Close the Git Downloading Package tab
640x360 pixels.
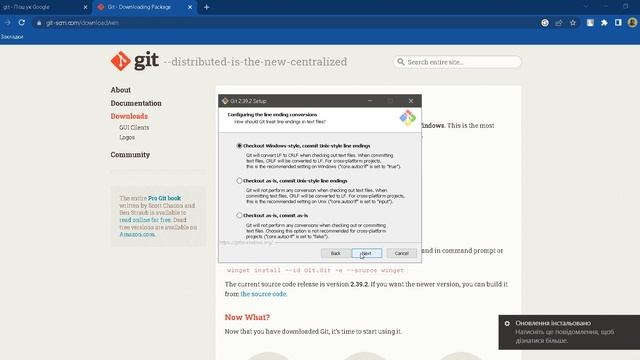[190, 7]
